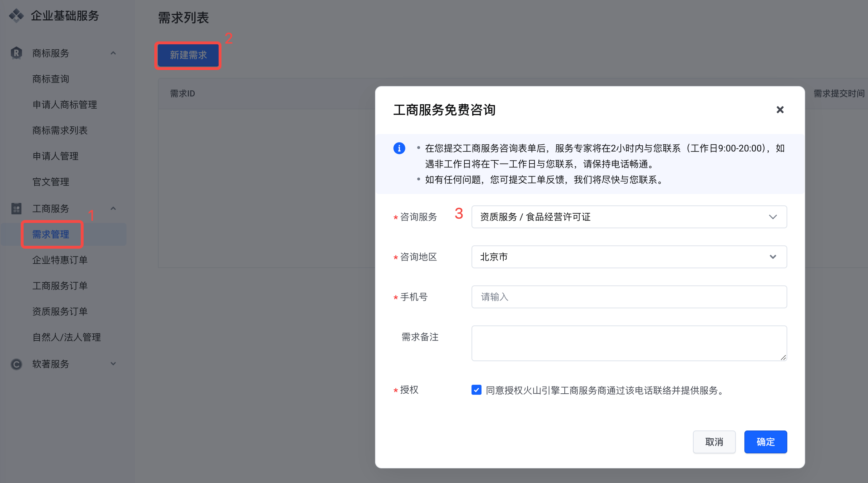Click the 软著服务 copyright C icon
868x483 pixels.
tap(16, 364)
